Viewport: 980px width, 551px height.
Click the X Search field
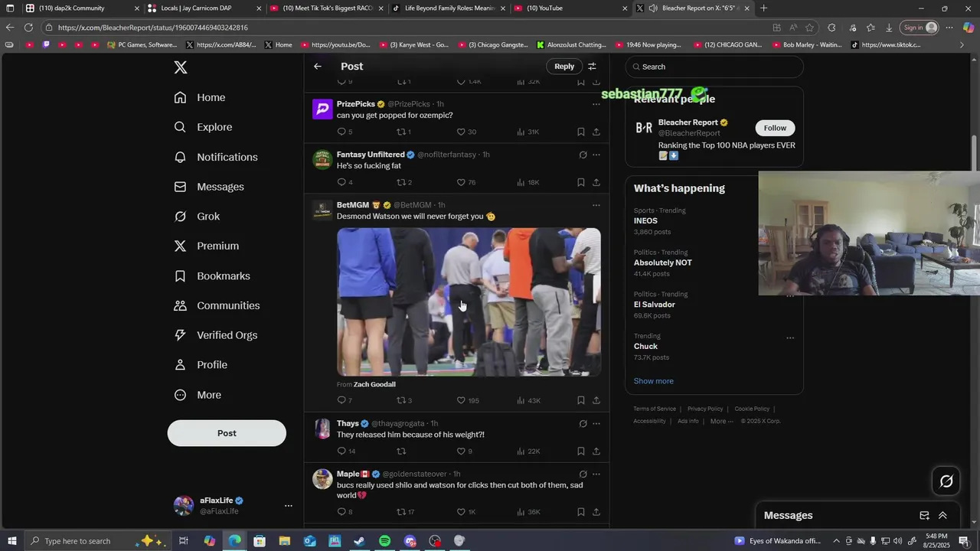pyautogui.click(x=714, y=67)
